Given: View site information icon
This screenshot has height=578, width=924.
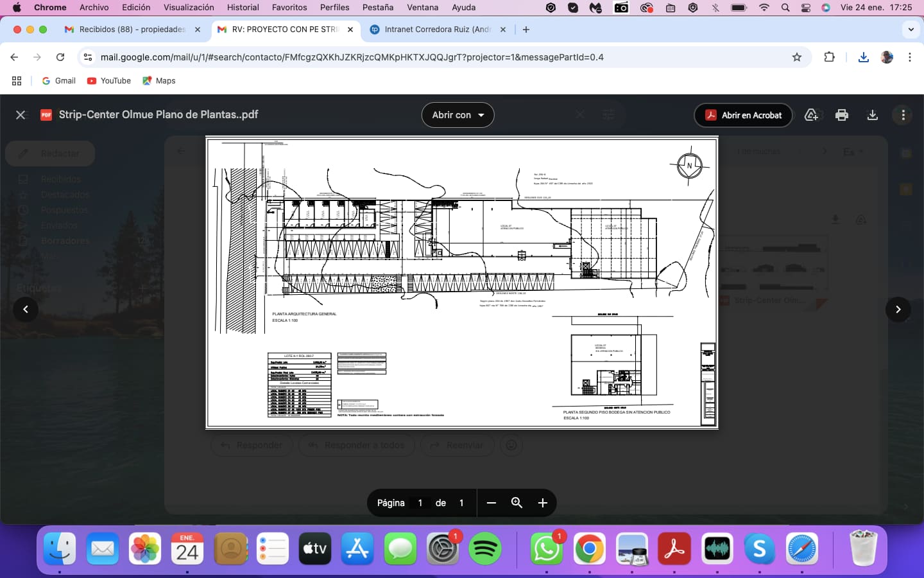Looking at the screenshot, I should [88, 57].
